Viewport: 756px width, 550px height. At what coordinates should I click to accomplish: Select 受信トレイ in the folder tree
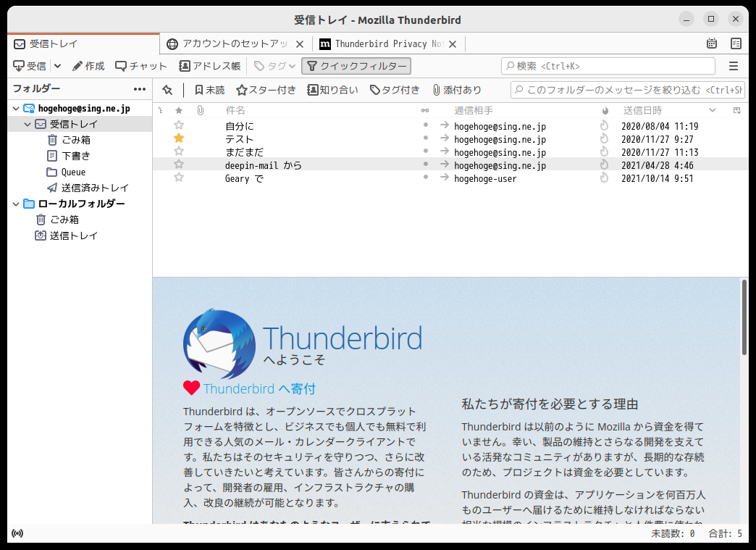(73, 125)
